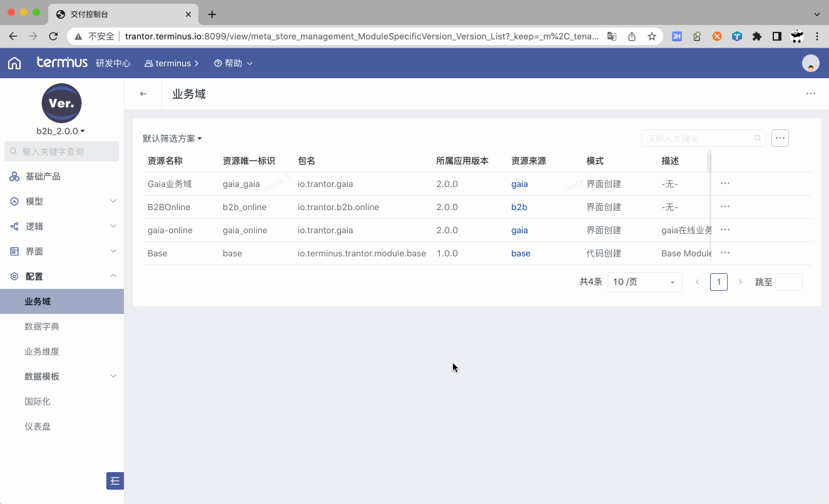Click the 资源名称 column header
The height and width of the screenshot is (504, 829).
pos(165,161)
